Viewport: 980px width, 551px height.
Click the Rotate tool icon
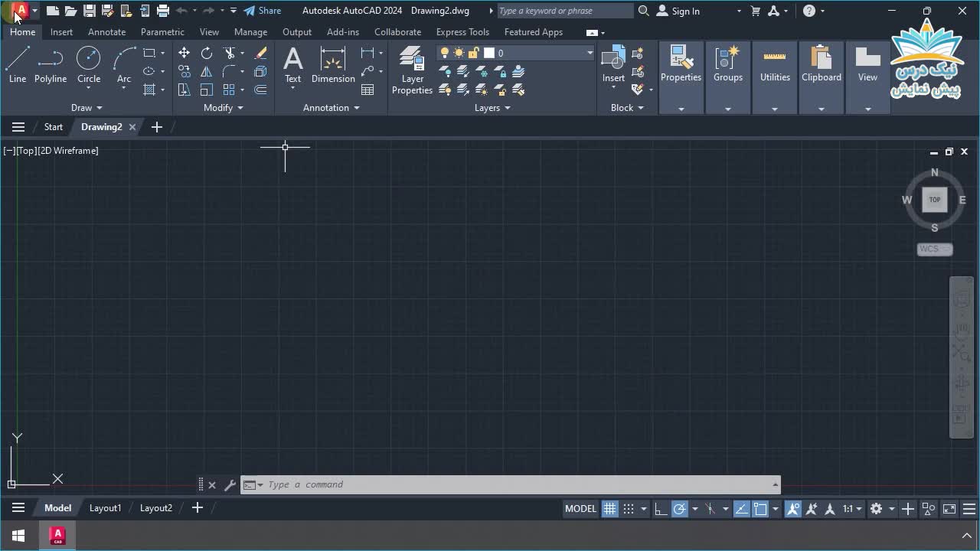coord(207,53)
